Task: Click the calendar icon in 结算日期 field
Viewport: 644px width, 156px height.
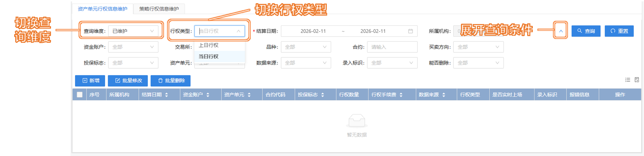Action: 410,31
